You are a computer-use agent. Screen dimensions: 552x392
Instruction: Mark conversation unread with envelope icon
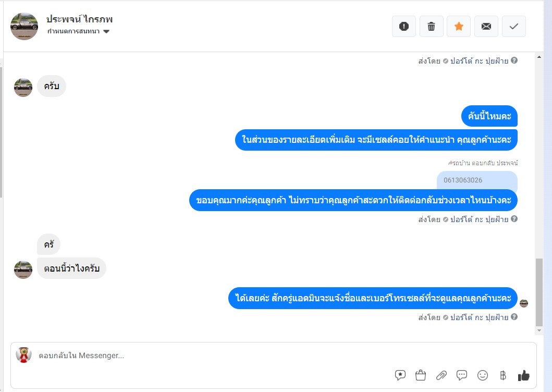tap(486, 27)
